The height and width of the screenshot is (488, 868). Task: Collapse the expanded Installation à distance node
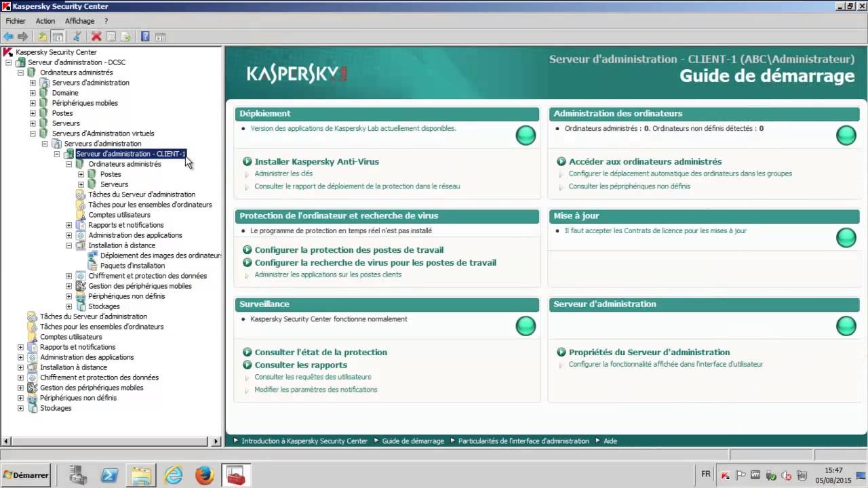tap(69, 245)
